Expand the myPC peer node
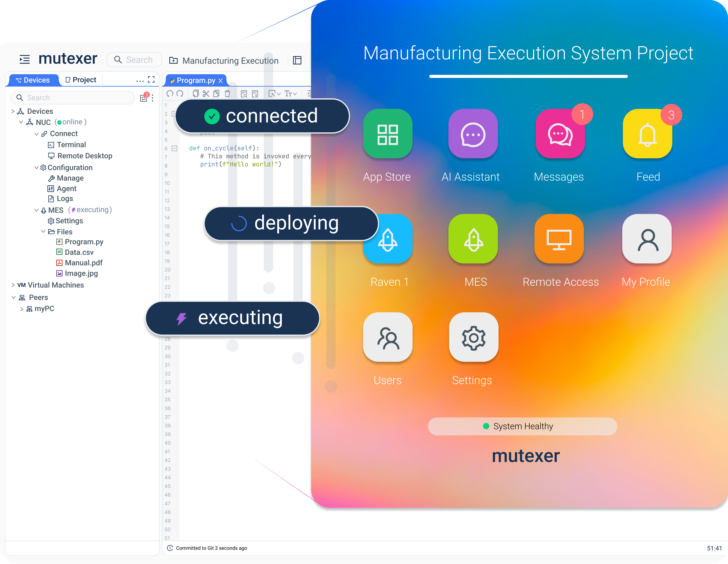Viewport: 728px width, 564px height. tap(22, 309)
